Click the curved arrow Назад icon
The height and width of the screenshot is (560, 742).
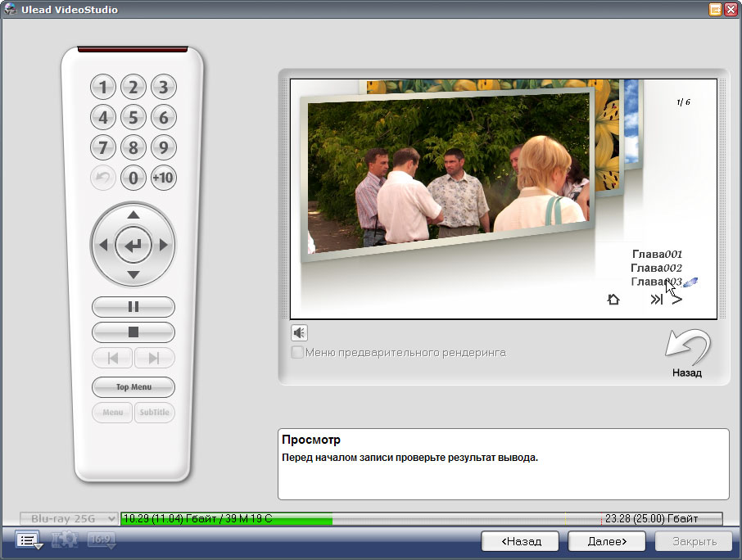click(686, 346)
